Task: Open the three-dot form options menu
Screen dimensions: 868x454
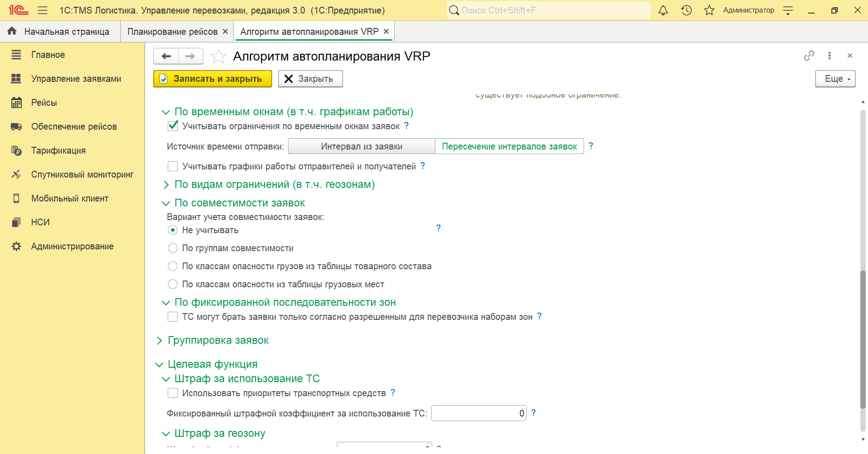Action: tap(829, 56)
